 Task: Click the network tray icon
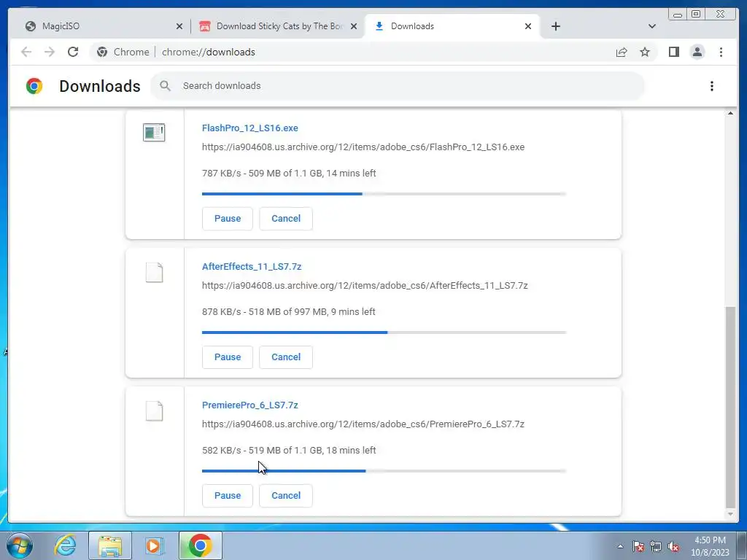pyautogui.click(x=656, y=546)
